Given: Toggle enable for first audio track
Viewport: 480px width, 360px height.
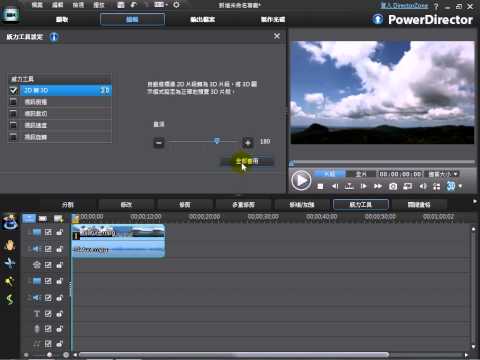Looking at the screenshot, I should [x=48, y=249].
